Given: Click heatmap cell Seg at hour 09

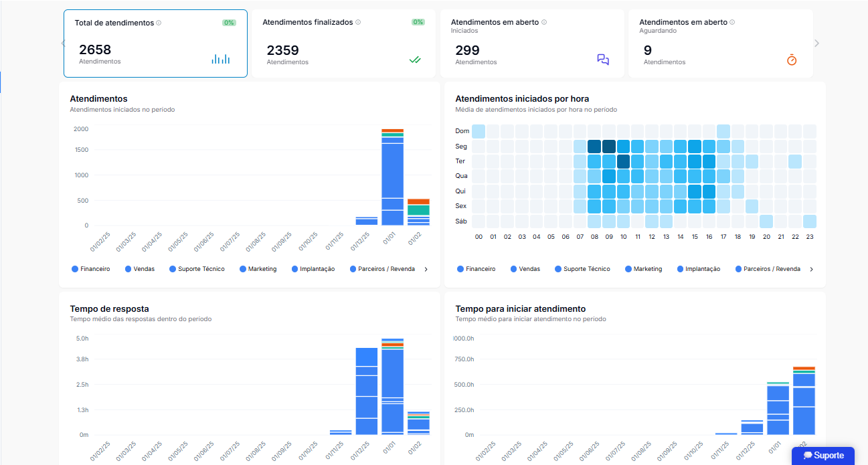Looking at the screenshot, I should point(608,146).
